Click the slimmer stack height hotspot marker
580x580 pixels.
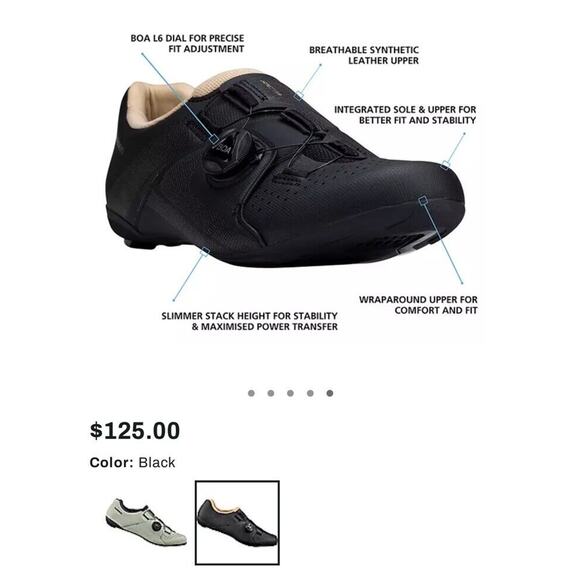coord(205,252)
